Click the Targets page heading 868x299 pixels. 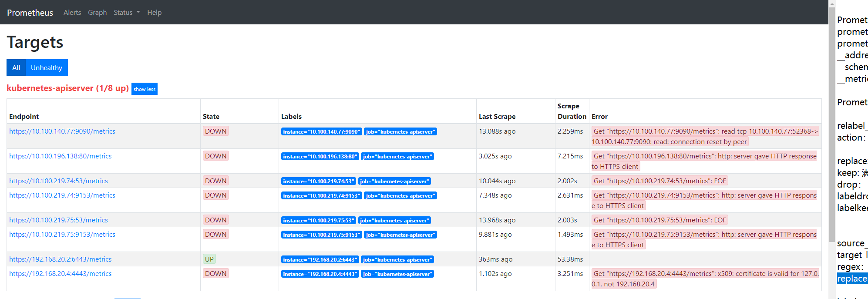pyautogui.click(x=35, y=42)
